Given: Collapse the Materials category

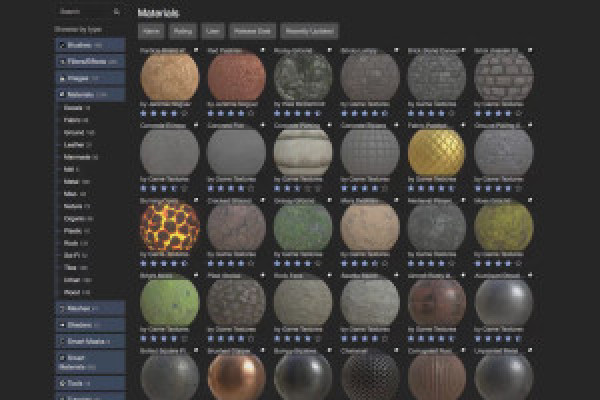Looking at the screenshot, I should (91, 94).
